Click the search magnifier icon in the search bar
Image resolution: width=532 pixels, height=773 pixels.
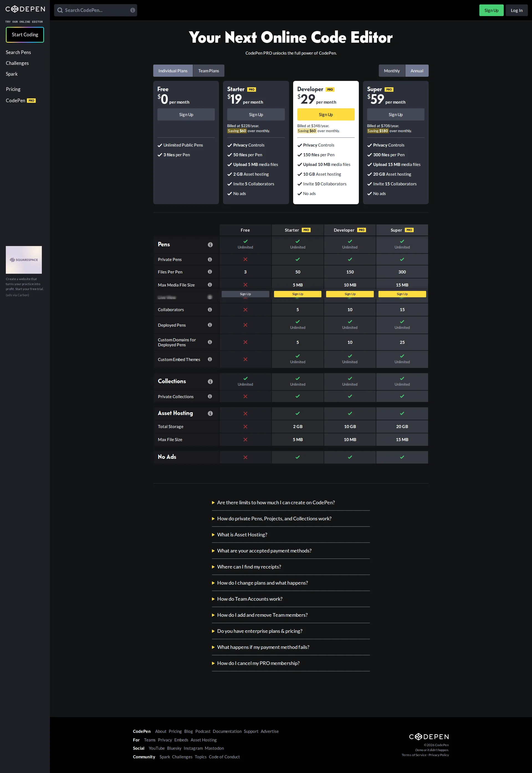(60, 10)
